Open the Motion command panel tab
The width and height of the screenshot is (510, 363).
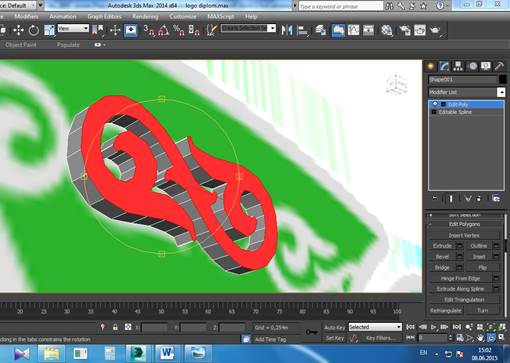tap(472, 66)
